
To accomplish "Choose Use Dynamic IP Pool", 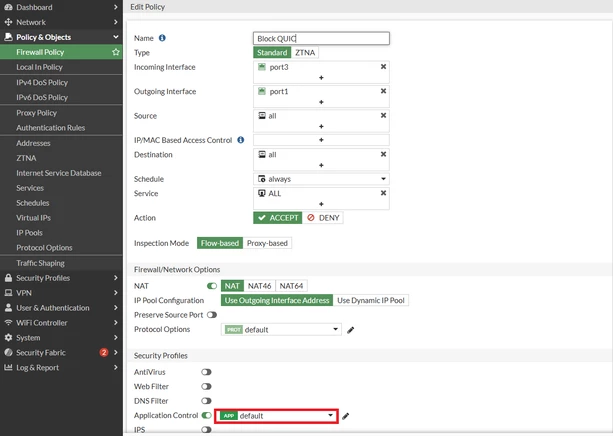I will (371, 300).
